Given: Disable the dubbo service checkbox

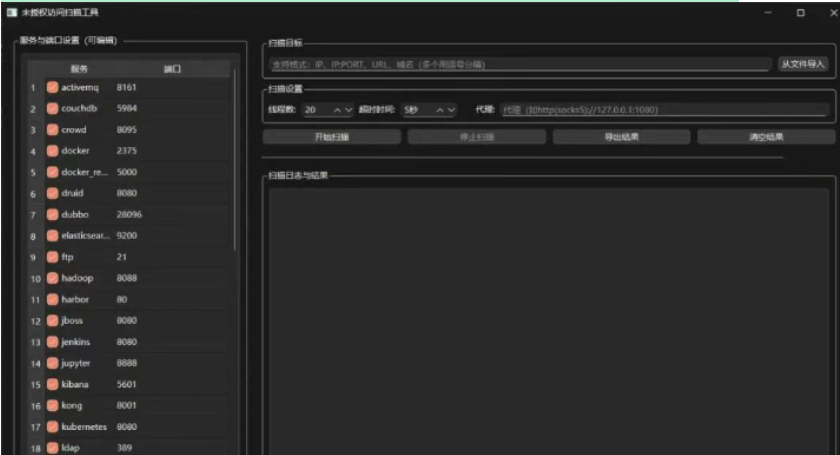Looking at the screenshot, I should [x=52, y=214].
